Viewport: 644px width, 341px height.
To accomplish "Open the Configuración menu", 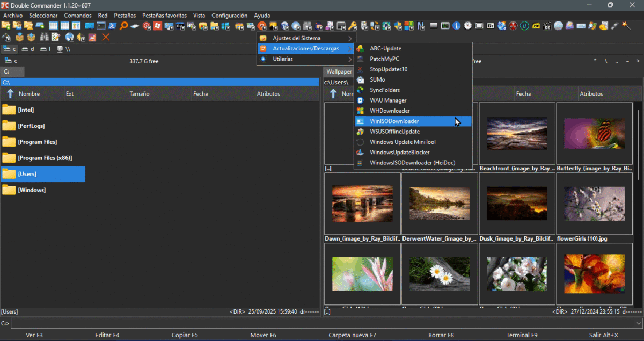I will 229,16.
